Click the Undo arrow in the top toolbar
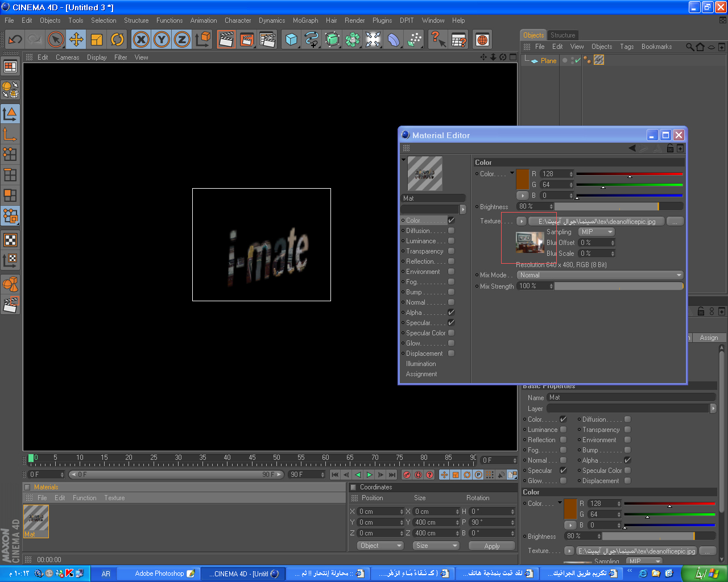The height and width of the screenshot is (582, 728). click(15, 39)
